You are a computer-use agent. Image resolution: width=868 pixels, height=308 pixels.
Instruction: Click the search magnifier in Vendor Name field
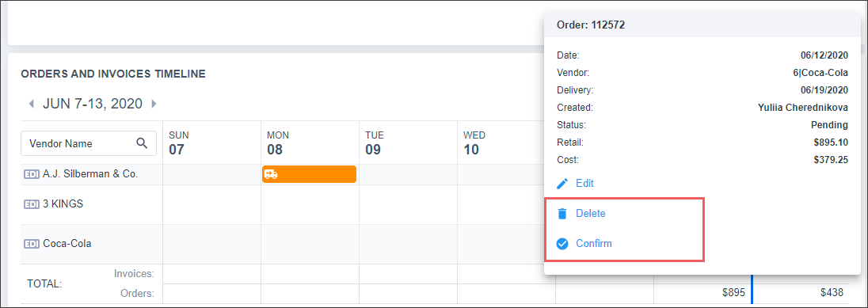tap(142, 143)
